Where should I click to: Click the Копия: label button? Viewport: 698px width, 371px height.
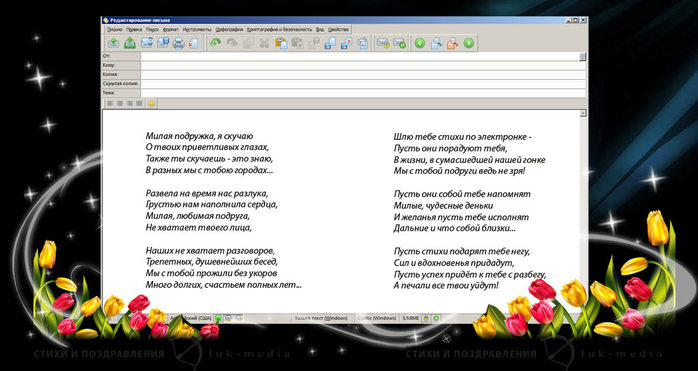tap(122, 74)
